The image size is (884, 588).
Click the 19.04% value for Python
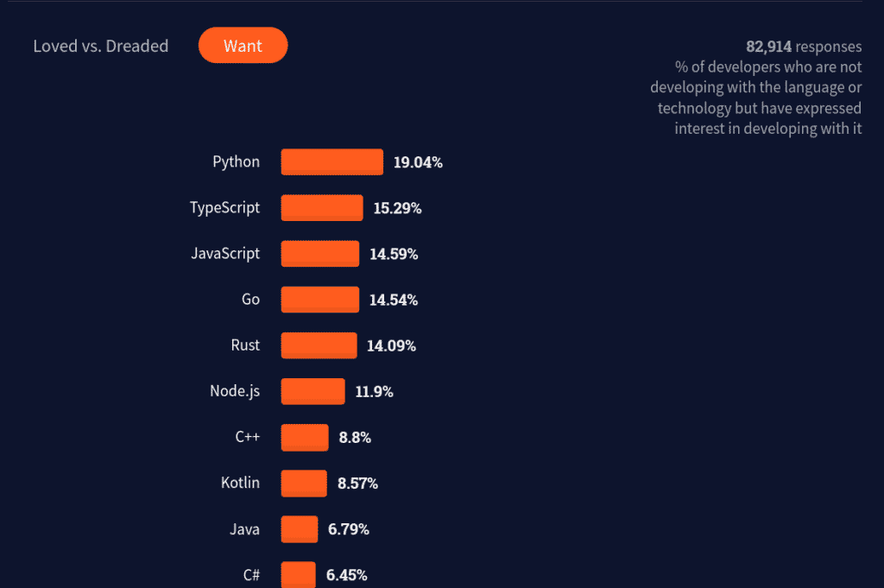[x=418, y=161]
